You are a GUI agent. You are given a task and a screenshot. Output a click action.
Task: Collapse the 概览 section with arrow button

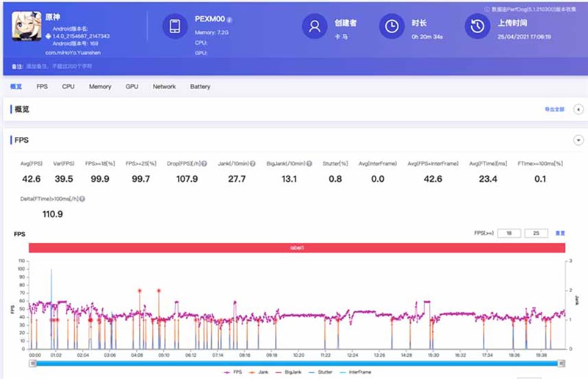(578, 110)
